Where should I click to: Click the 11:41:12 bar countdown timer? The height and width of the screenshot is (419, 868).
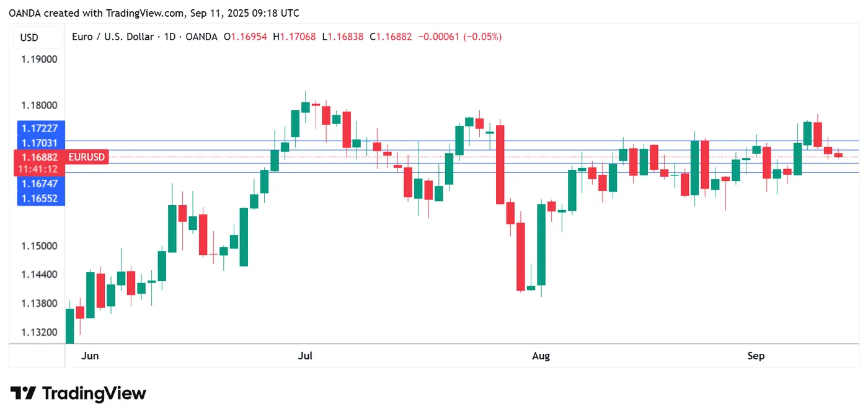[x=38, y=169]
